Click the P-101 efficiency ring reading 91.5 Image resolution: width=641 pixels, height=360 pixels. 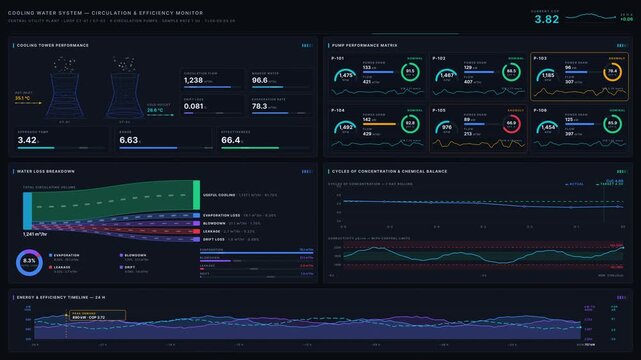point(410,72)
